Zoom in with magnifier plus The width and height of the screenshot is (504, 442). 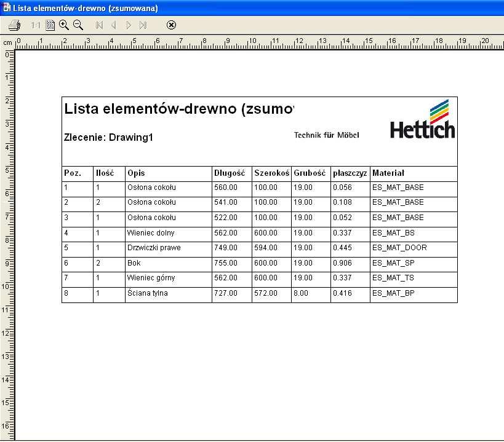(x=64, y=25)
